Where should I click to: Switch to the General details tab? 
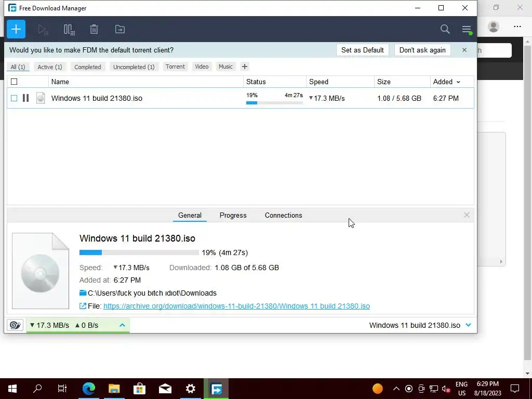pyautogui.click(x=190, y=215)
